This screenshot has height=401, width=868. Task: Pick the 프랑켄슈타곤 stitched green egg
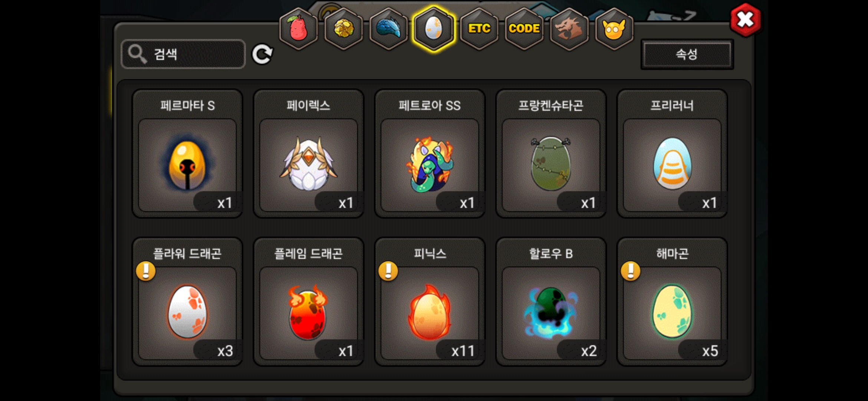[x=551, y=153]
